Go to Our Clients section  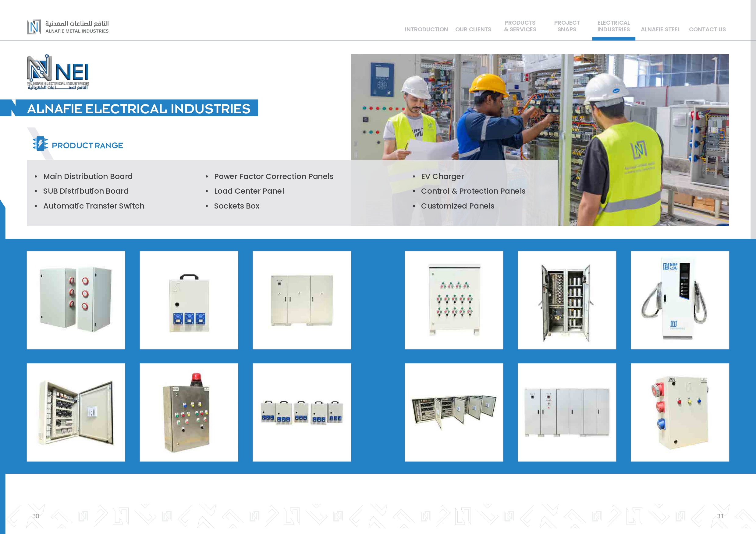tap(473, 29)
